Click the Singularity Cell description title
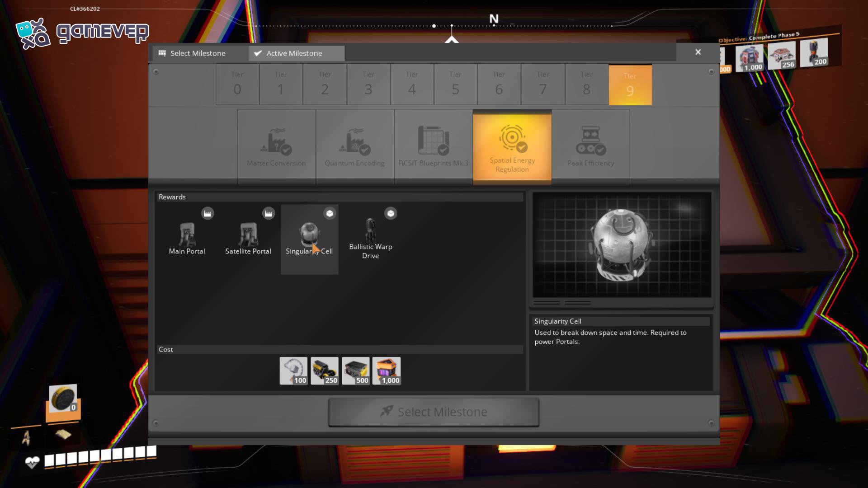 (558, 321)
